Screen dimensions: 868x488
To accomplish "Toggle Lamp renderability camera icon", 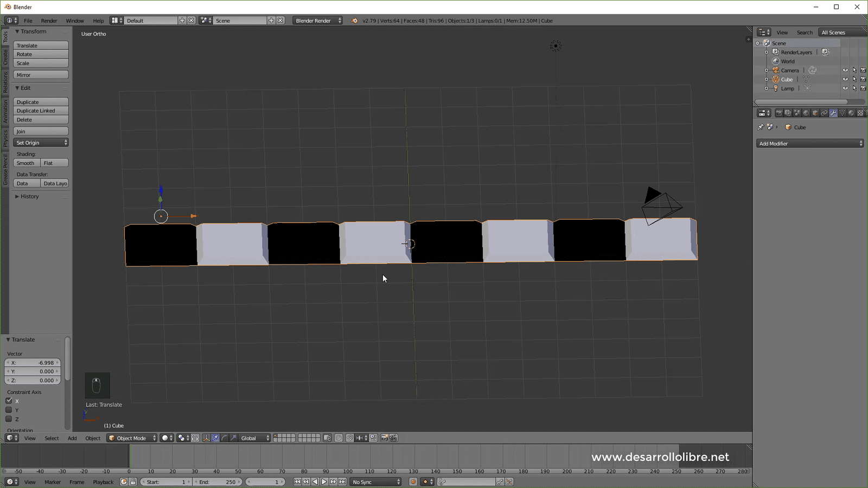I will 863,88.
